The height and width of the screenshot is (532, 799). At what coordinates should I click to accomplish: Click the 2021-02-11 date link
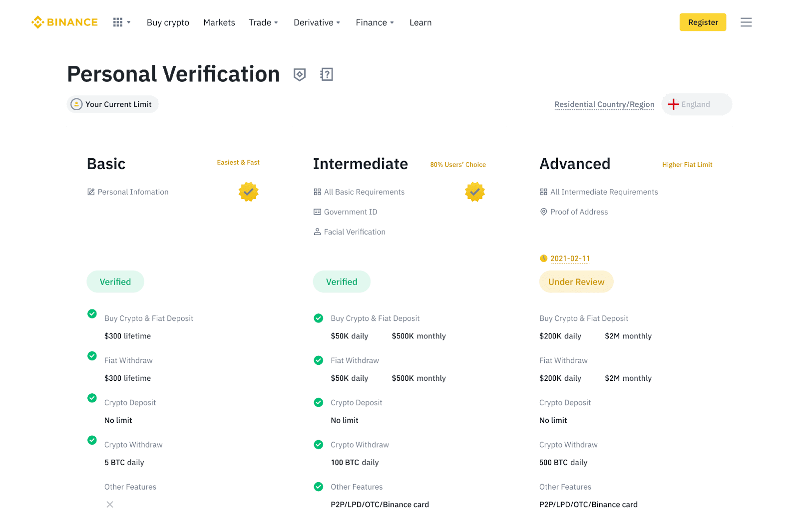570,259
